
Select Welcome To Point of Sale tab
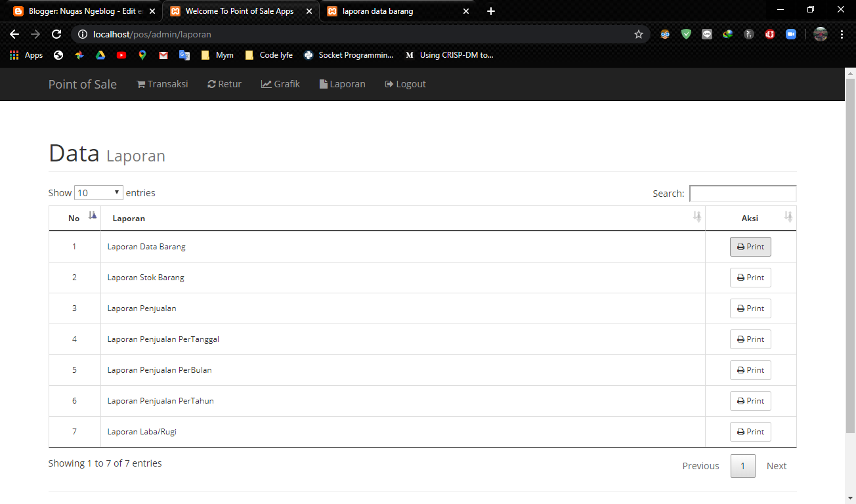(241, 11)
